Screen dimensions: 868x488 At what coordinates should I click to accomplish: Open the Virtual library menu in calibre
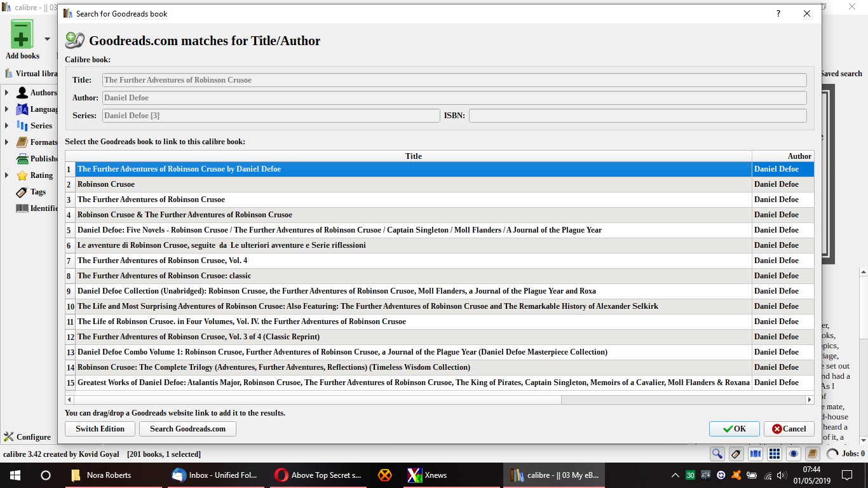point(31,74)
